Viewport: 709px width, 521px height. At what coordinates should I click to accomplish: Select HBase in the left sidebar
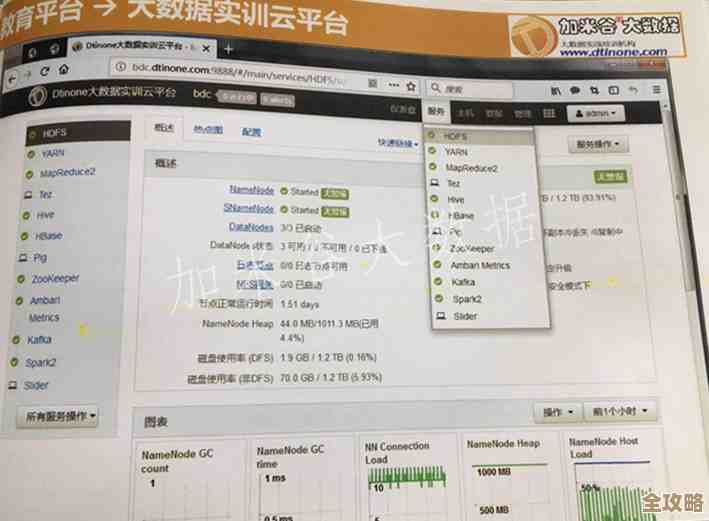click(x=49, y=236)
